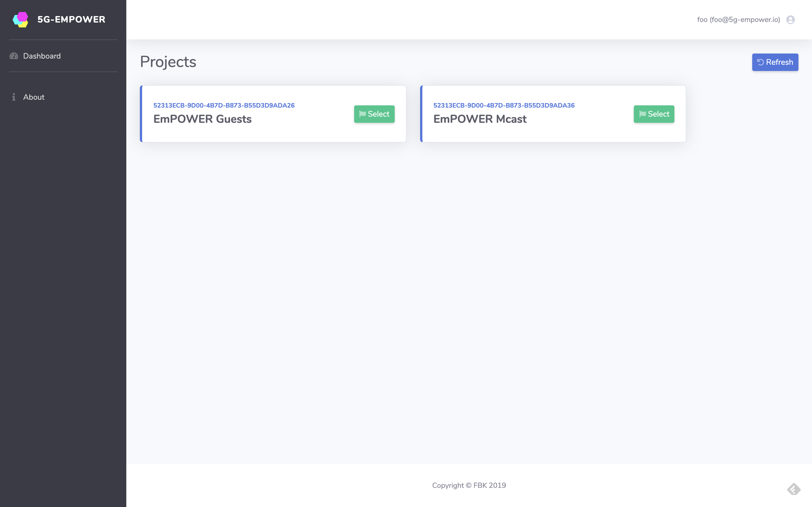Open the user avatar icon at top right
The image size is (812, 507).
(790, 20)
